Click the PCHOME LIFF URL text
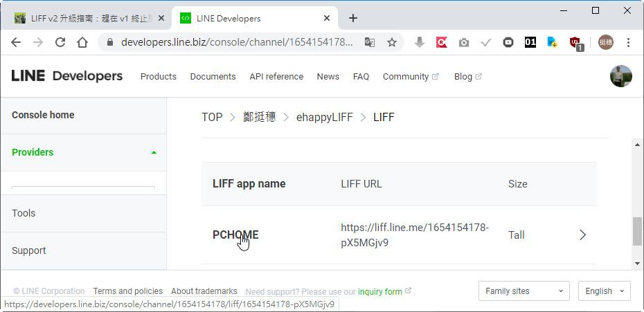This screenshot has width=644, height=312. 415,235
